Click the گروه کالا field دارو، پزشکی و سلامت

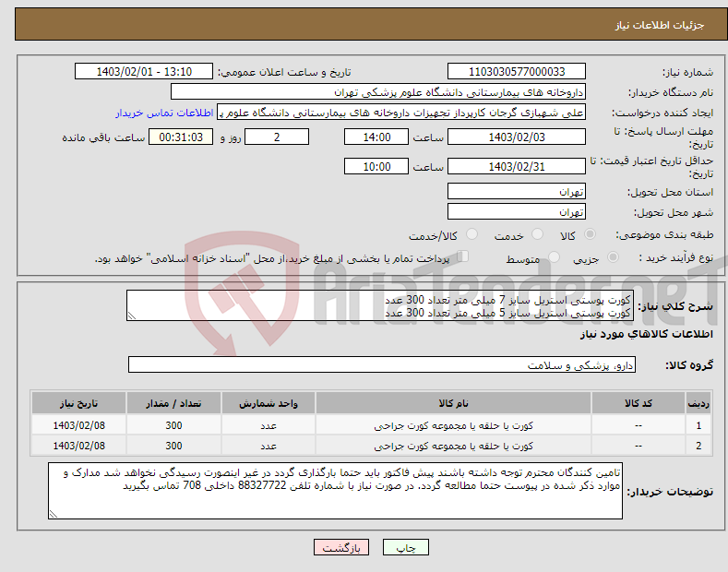coord(382,365)
